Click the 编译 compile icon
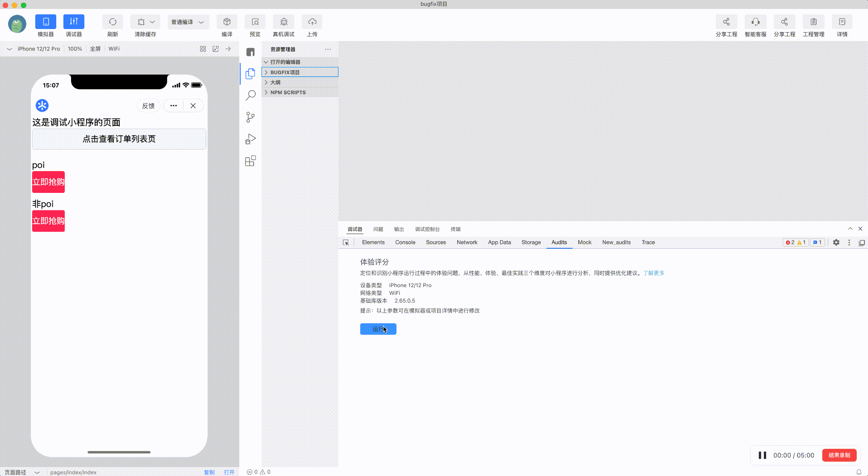 (x=227, y=22)
